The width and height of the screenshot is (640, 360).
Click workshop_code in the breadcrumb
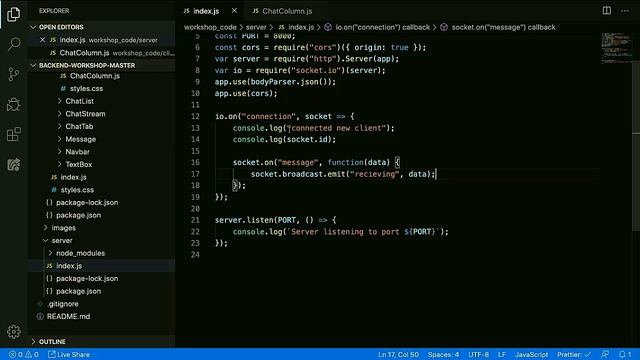coord(210,27)
